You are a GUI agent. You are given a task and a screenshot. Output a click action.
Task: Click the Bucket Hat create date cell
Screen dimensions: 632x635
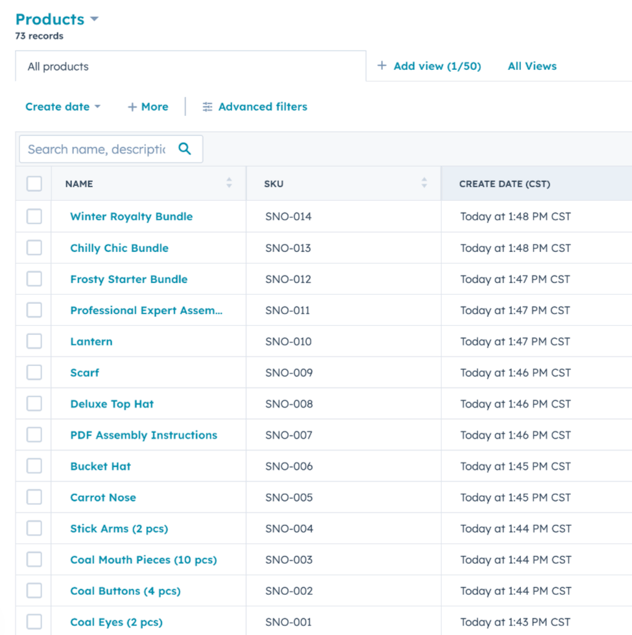coord(515,466)
